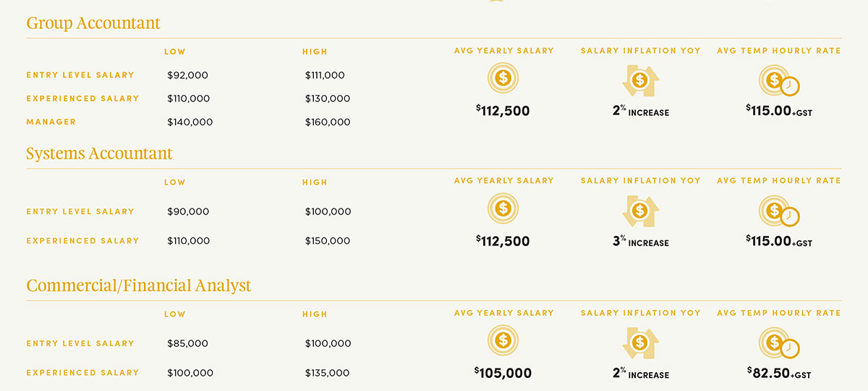The height and width of the screenshot is (391, 868).
Task: Click Commercial/Financial Analyst hourly rate clock icon
Action: [x=778, y=343]
